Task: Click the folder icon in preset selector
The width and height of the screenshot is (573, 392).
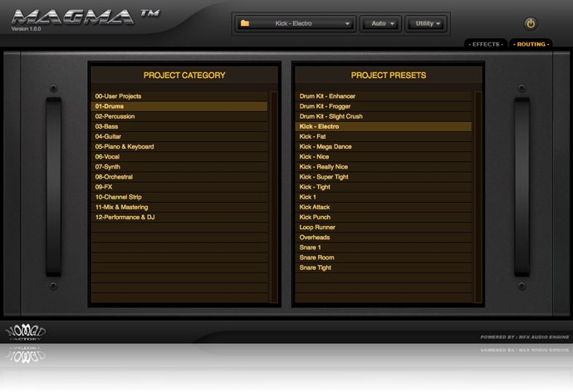Action: [245, 23]
